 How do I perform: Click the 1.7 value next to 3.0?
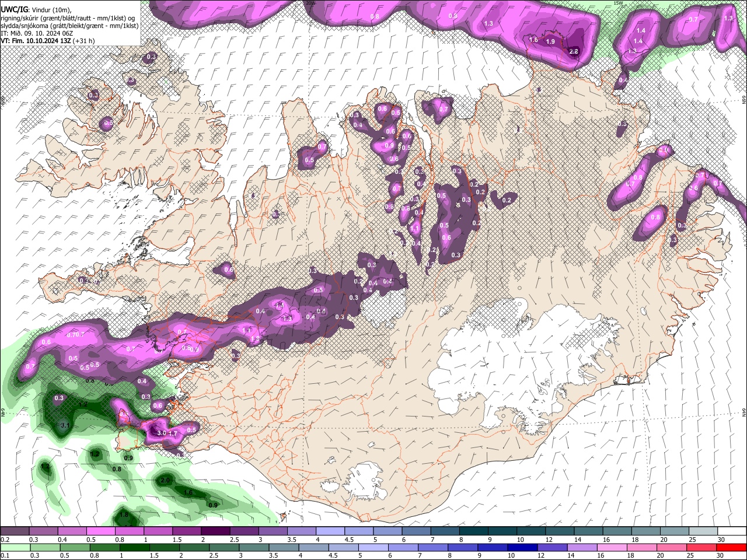pos(173,433)
